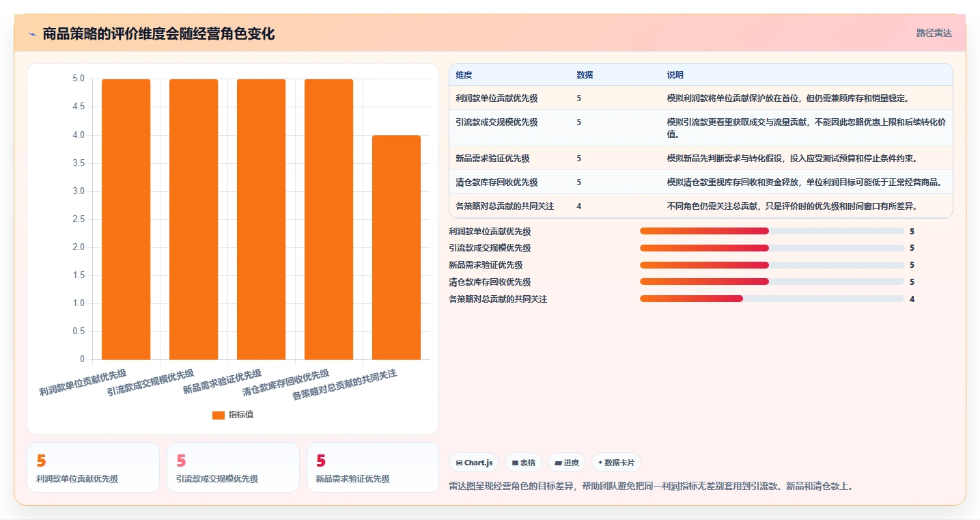The image size is (980, 520).
Task: Select the 引流款成交规模优先级 progress bar
Action: tap(772, 248)
